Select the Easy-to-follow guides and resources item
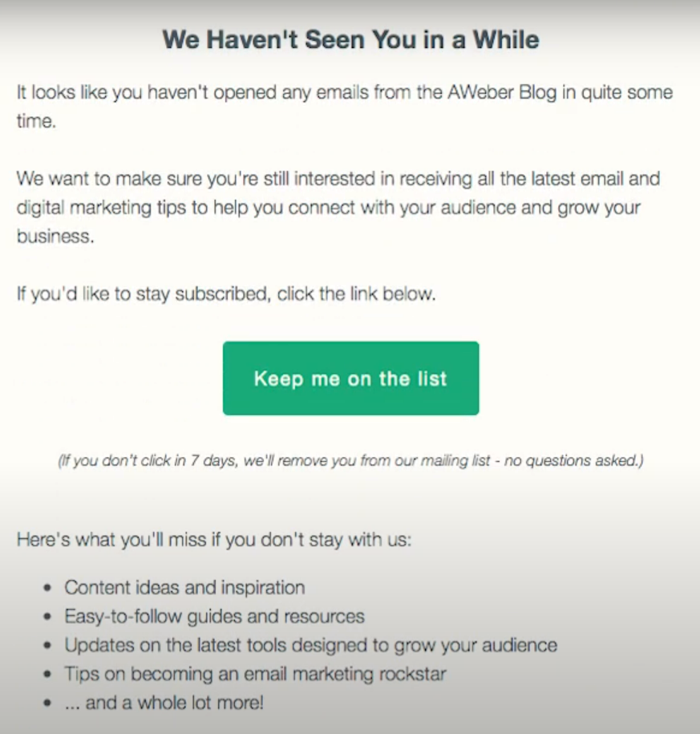The width and height of the screenshot is (700, 734). pyautogui.click(x=214, y=617)
